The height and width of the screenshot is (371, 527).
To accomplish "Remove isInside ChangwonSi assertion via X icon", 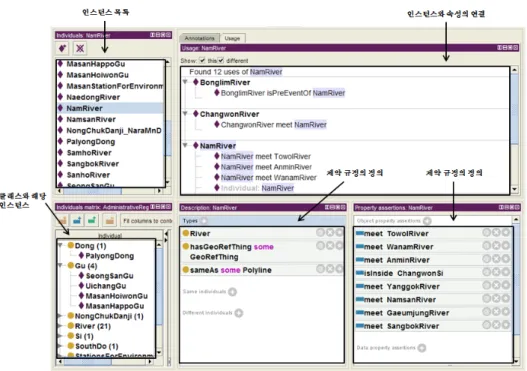I will pyautogui.click(x=496, y=272).
